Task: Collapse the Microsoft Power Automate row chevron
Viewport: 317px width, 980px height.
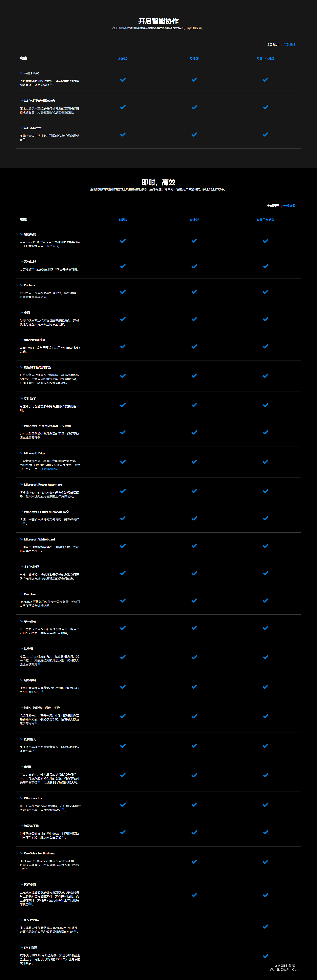Action: (x=21, y=484)
